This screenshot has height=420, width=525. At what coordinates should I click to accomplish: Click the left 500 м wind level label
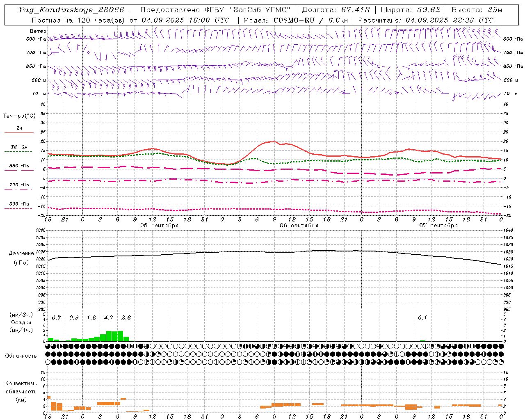[39, 80]
